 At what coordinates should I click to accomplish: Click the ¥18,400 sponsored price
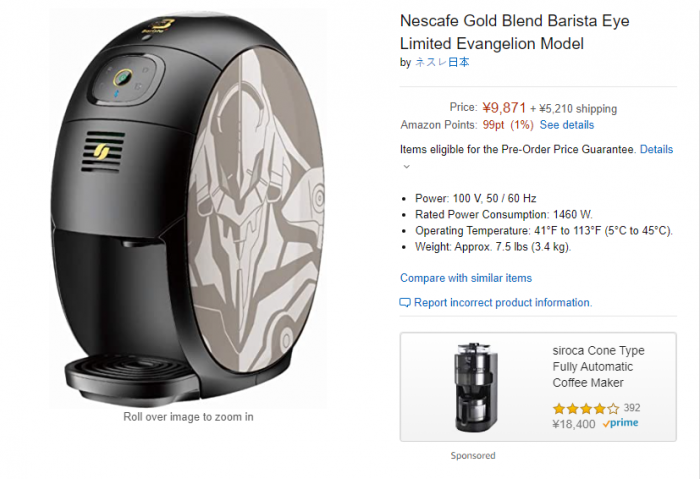coord(574,424)
